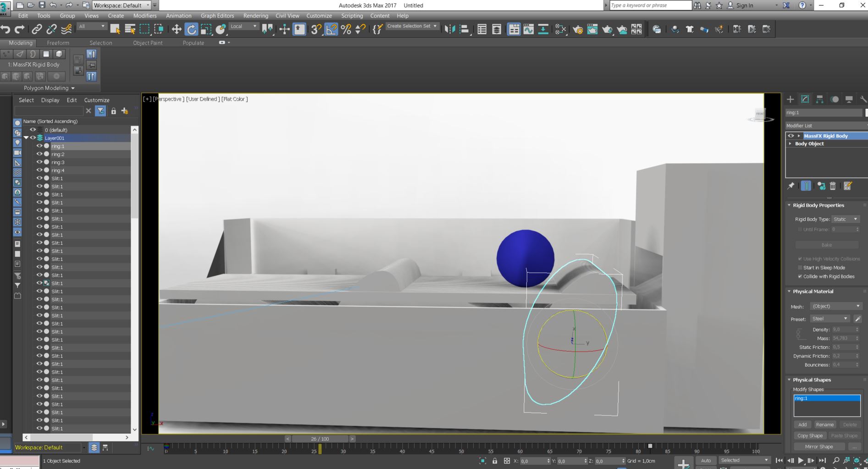
Task: Open the Render Setup dialog
Action: click(x=578, y=29)
